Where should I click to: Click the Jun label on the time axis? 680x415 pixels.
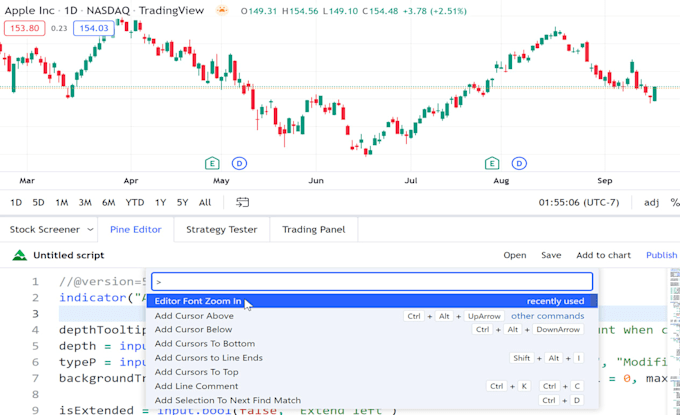coord(316,181)
